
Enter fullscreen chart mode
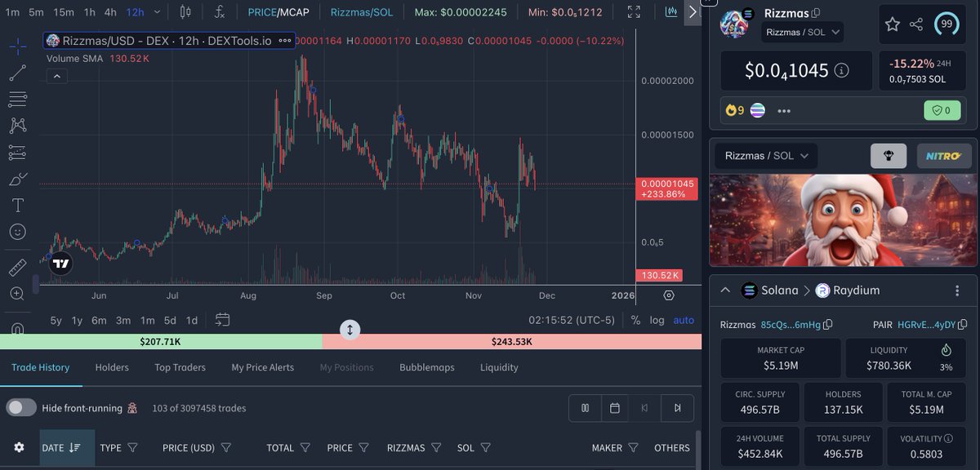point(635,12)
